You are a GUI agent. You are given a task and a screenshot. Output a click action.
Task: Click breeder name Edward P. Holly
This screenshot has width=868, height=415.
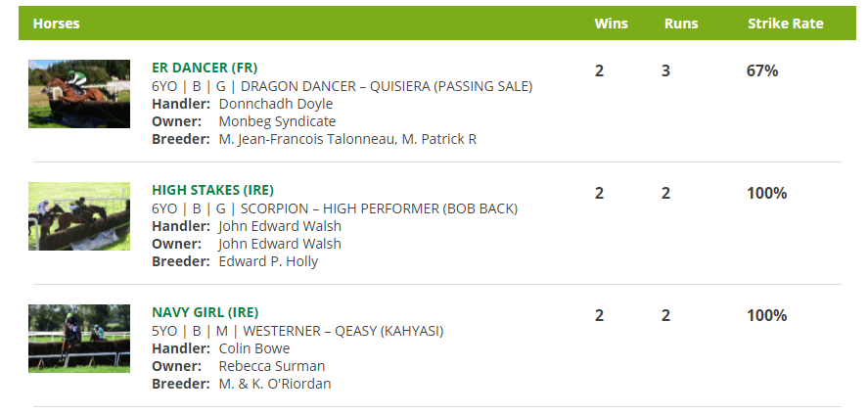click(x=268, y=261)
